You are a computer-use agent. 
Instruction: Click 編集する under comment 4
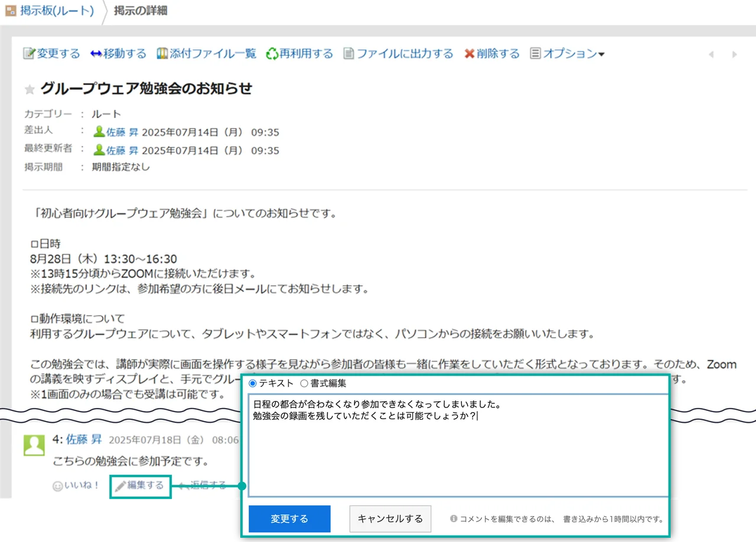coord(145,486)
